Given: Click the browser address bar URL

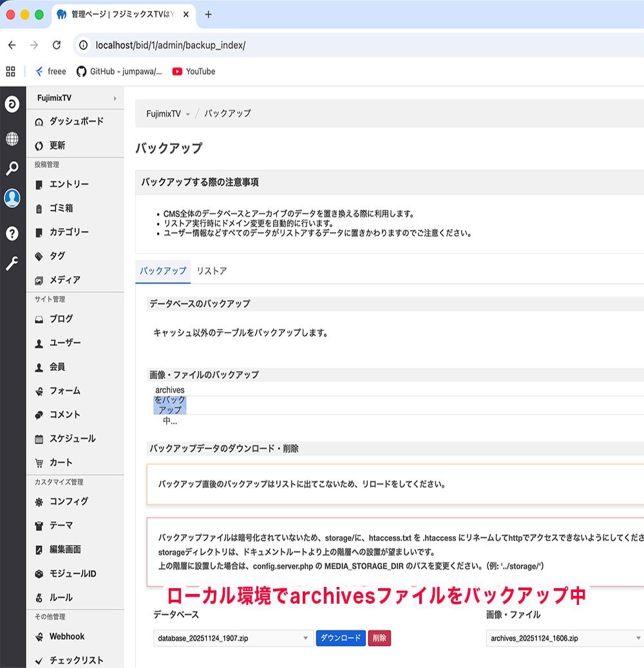Looking at the screenshot, I should coord(171,45).
